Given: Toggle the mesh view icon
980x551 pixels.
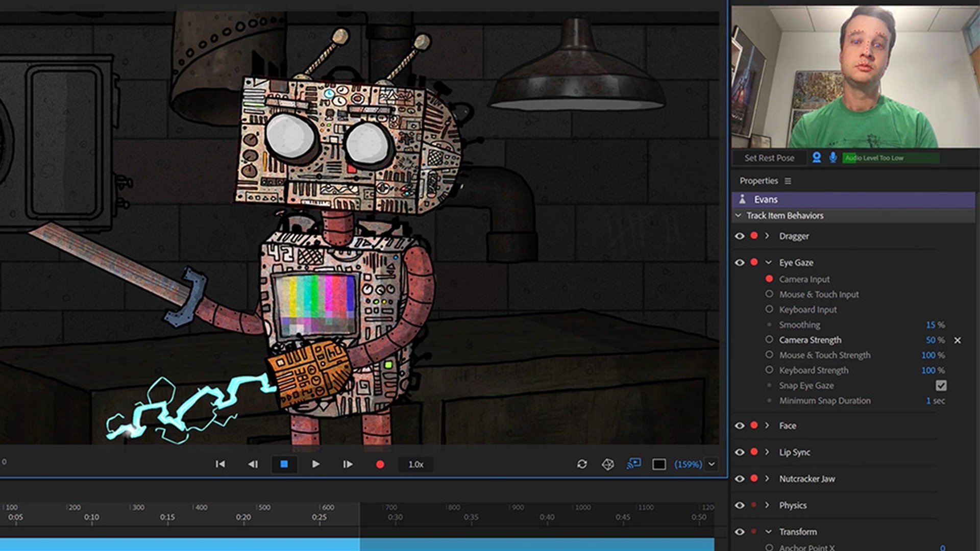Looking at the screenshot, I should [x=607, y=464].
